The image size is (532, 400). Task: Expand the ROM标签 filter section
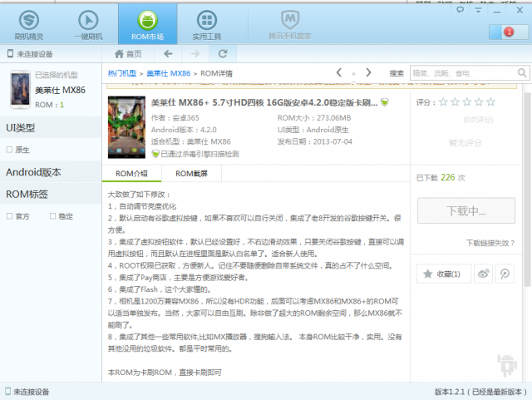click(51, 195)
